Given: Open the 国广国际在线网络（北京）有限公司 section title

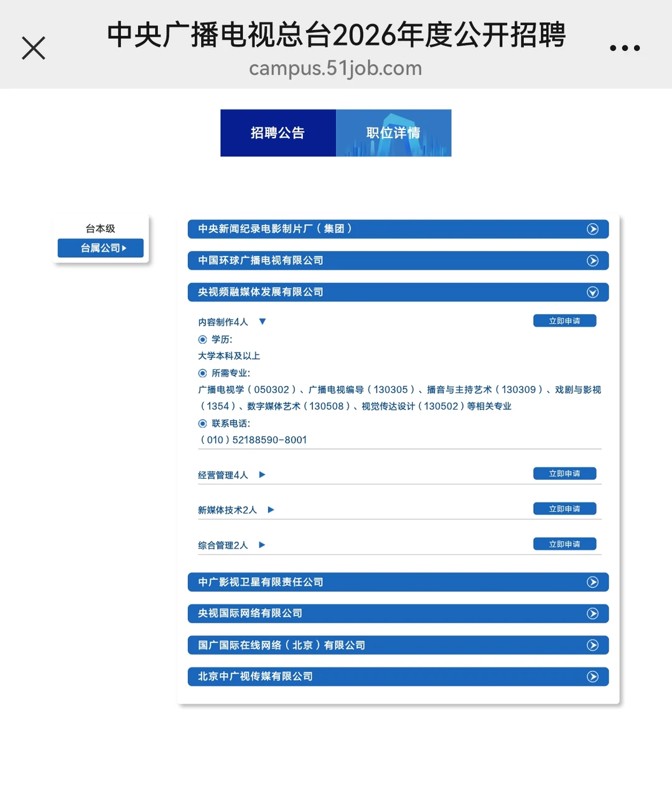Looking at the screenshot, I should point(281,645).
